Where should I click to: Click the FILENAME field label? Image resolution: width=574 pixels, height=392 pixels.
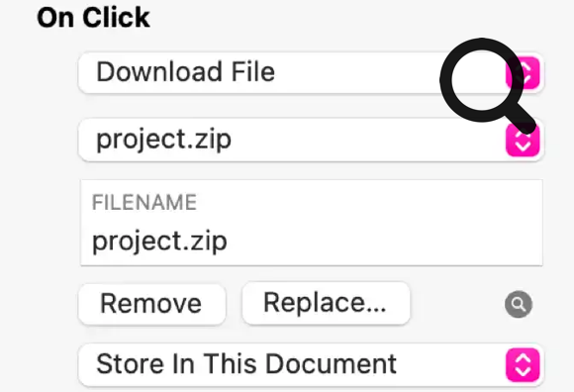coord(144,202)
